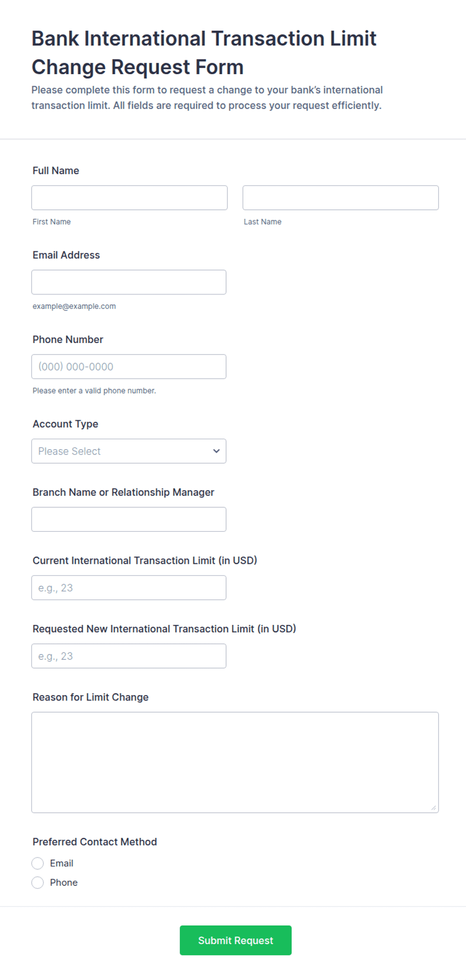Open the Account Type dropdown

point(129,451)
